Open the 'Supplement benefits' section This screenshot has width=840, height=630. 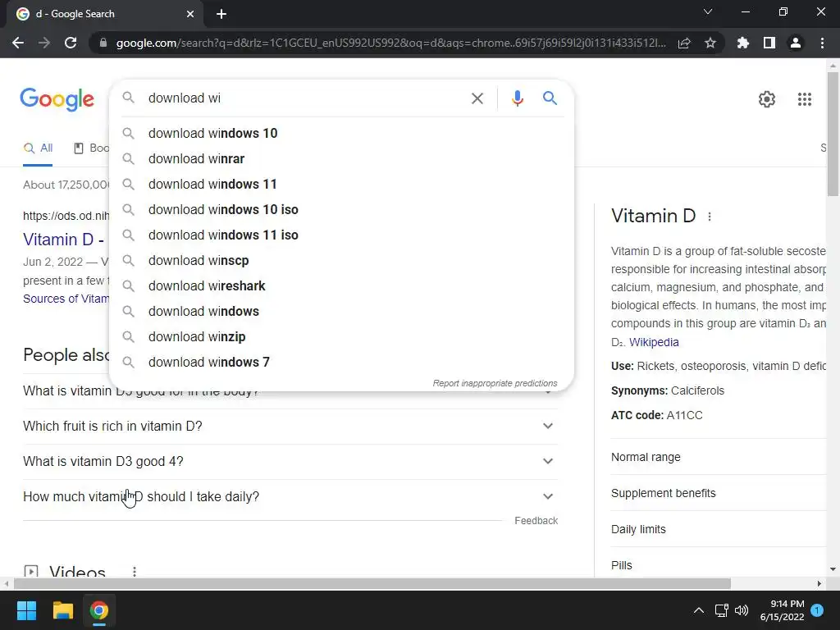point(719,493)
